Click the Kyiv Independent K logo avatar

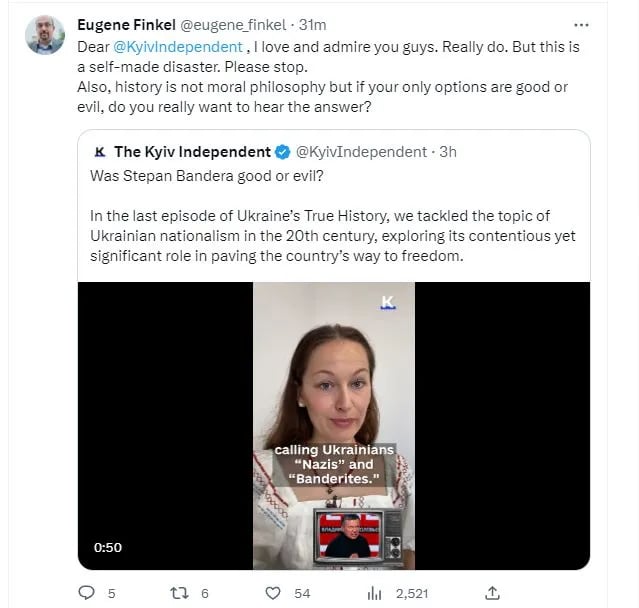[99, 152]
